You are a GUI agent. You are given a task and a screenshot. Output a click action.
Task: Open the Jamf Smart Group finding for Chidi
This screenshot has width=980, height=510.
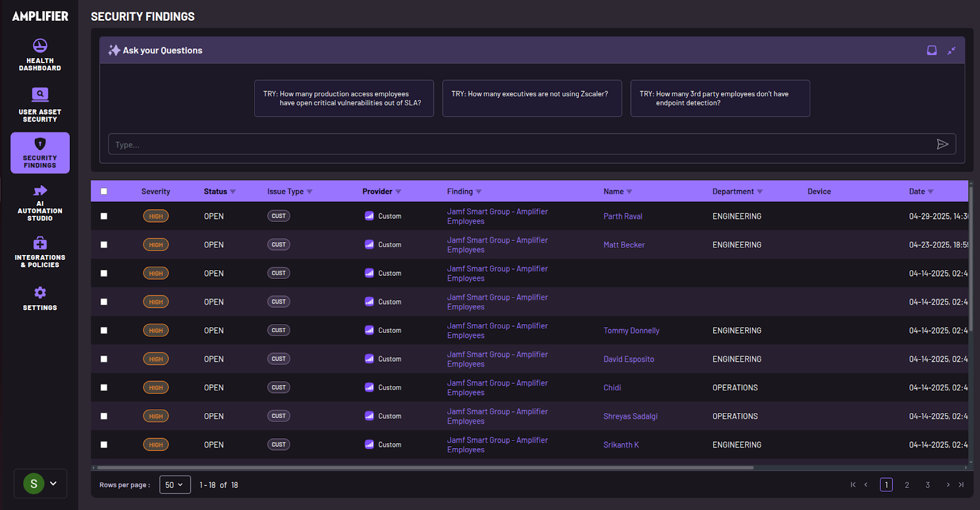497,387
